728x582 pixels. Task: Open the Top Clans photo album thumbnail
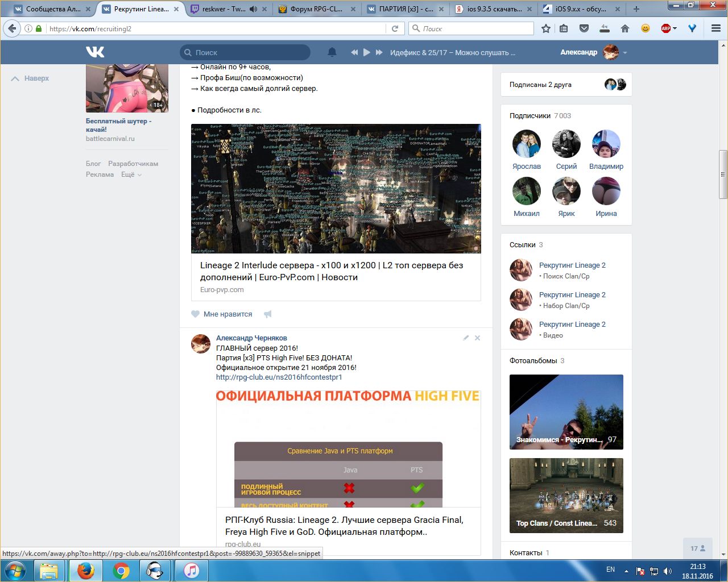566,495
